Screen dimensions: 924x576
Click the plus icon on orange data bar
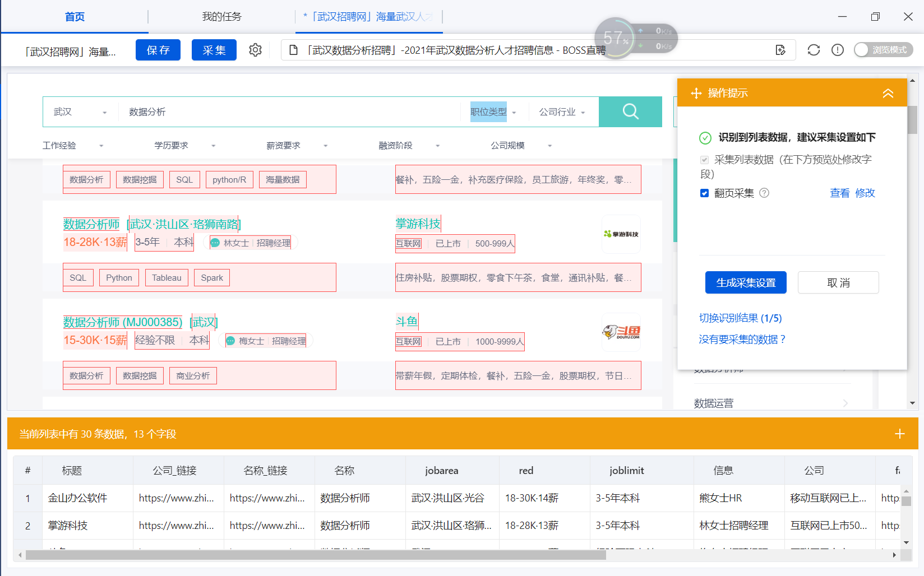(x=900, y=434)
